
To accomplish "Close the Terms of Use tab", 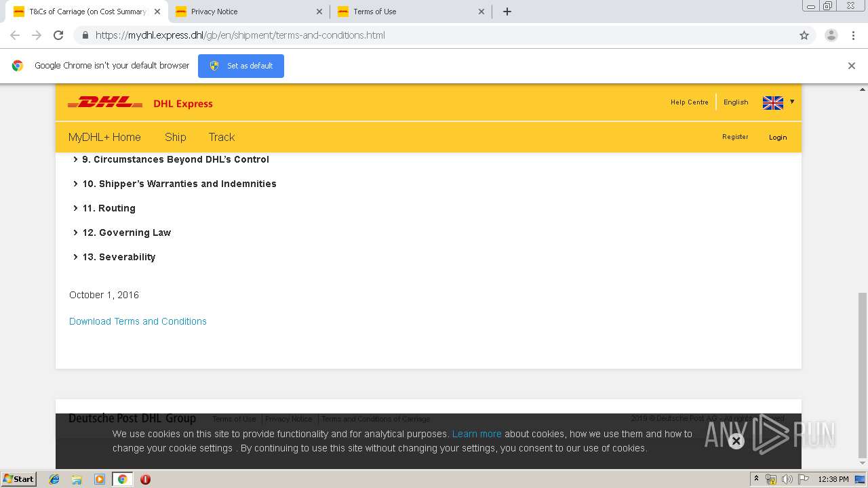I will point(481,12).
